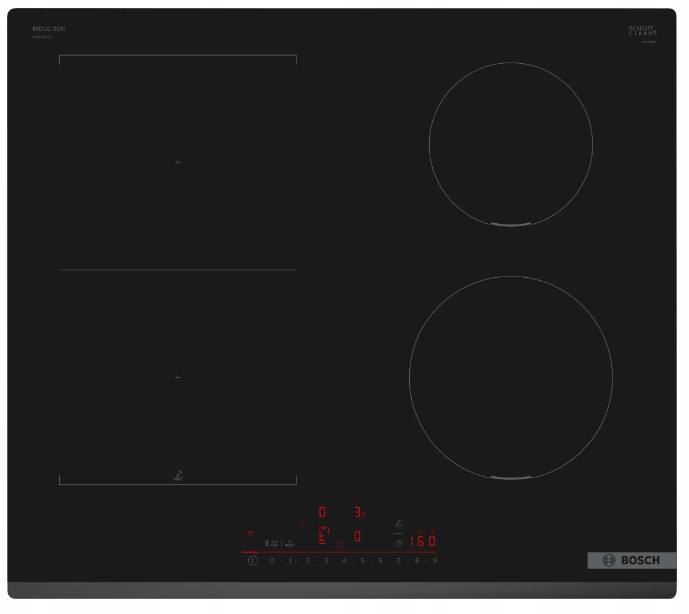Tap the pause bars icon

(267, 543)
